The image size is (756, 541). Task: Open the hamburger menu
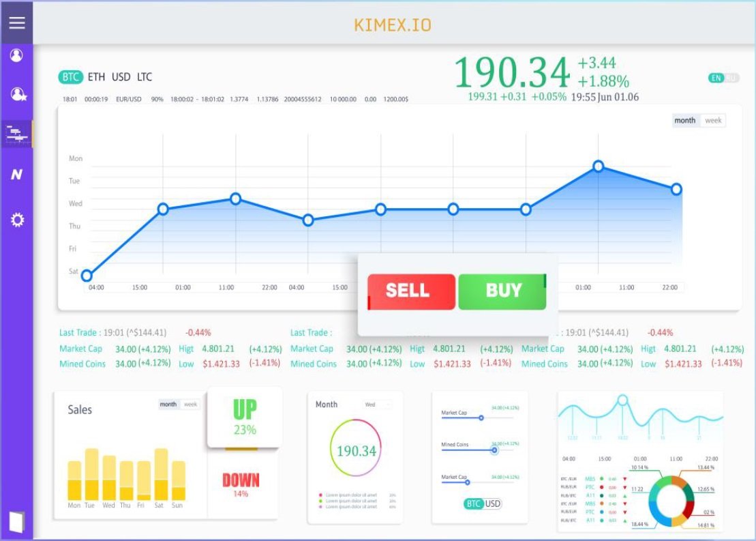[16, 23]
